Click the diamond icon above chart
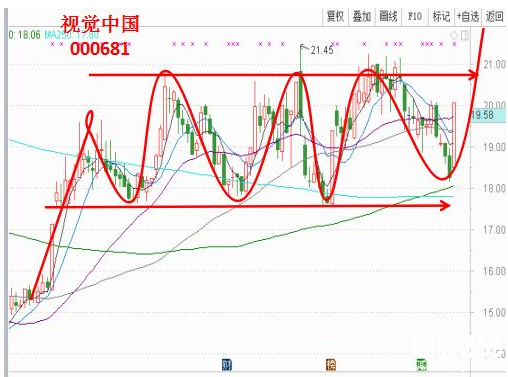 [454, 35]
